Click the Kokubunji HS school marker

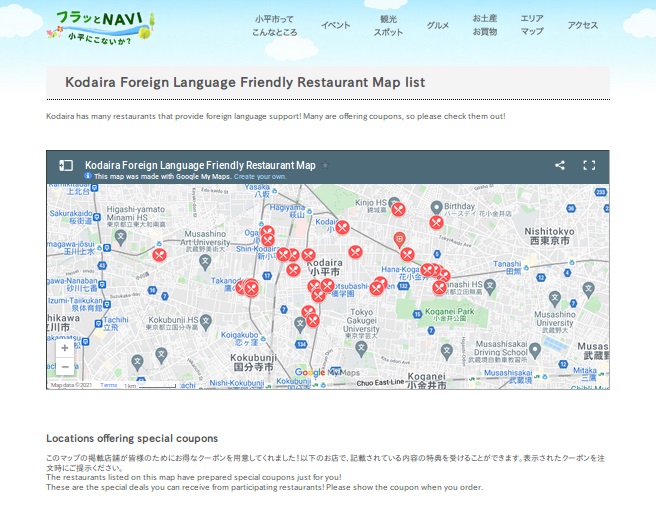(x=205, y=322)
